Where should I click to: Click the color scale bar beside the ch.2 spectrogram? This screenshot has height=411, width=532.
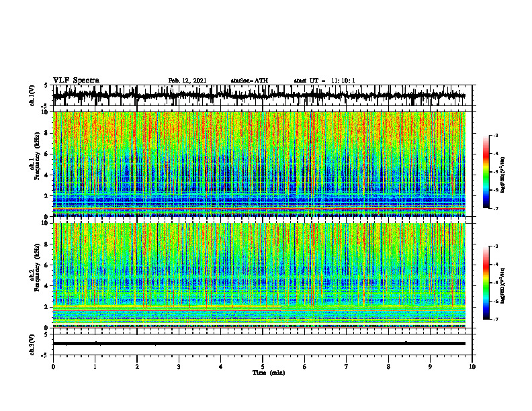[x=486, y=283]
